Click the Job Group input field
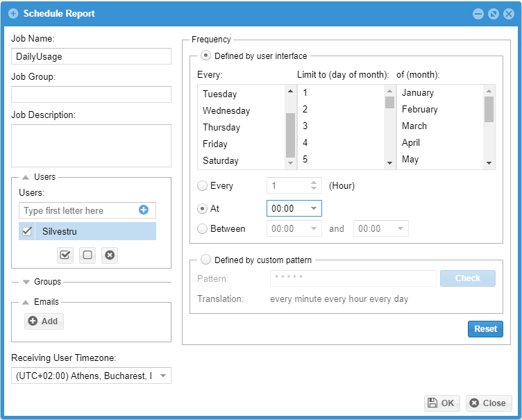 (x=91, y=94)
